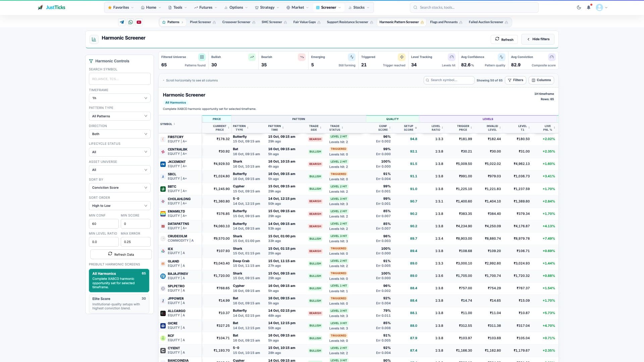644x362 pixels.
Task: Open the YouTube icon link
Action: click(x=139, y=22)
